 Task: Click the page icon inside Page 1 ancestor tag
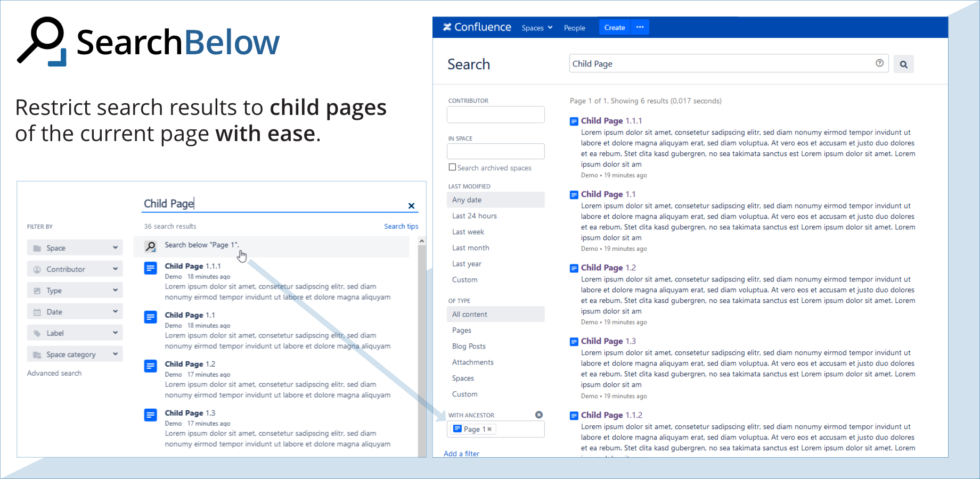coord(457,428)
